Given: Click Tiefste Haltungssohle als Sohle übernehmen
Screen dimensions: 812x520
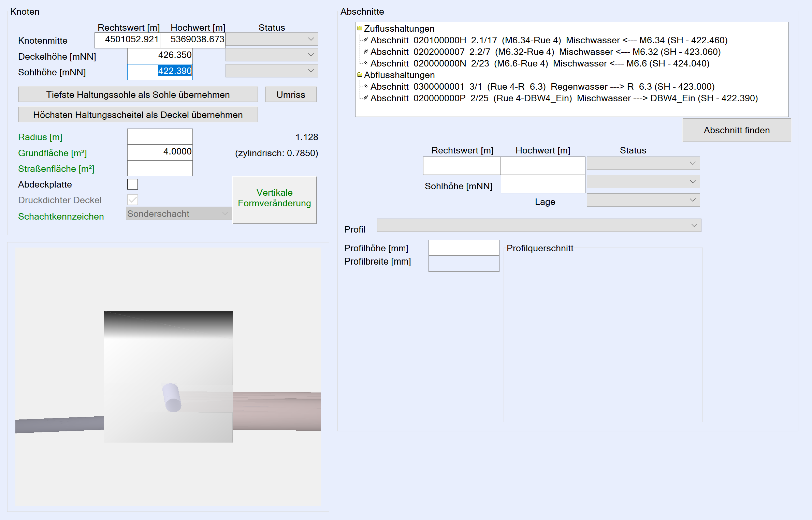Looking at the screenshot, I should tap(138, 94).
